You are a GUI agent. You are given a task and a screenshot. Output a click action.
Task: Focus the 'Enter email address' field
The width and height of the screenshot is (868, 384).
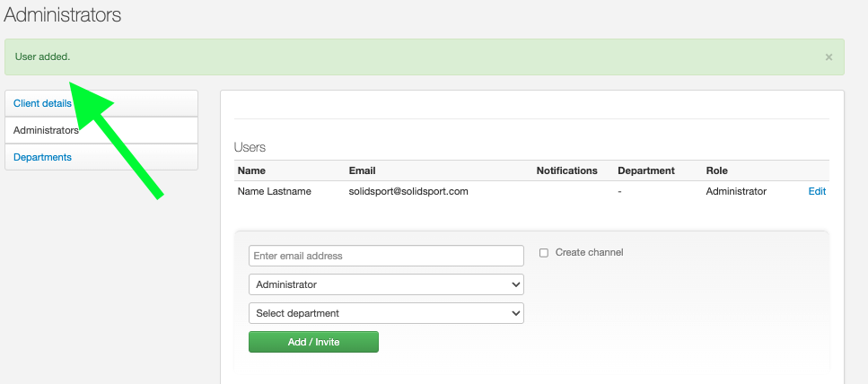coord(386,256)
